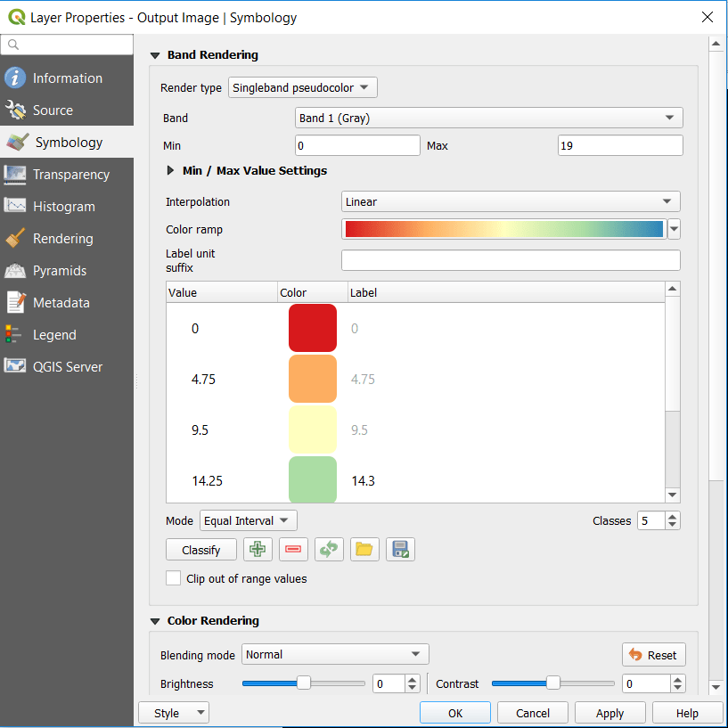Click the Classify button
Screen dimensions: 728x728
[201, 550]
